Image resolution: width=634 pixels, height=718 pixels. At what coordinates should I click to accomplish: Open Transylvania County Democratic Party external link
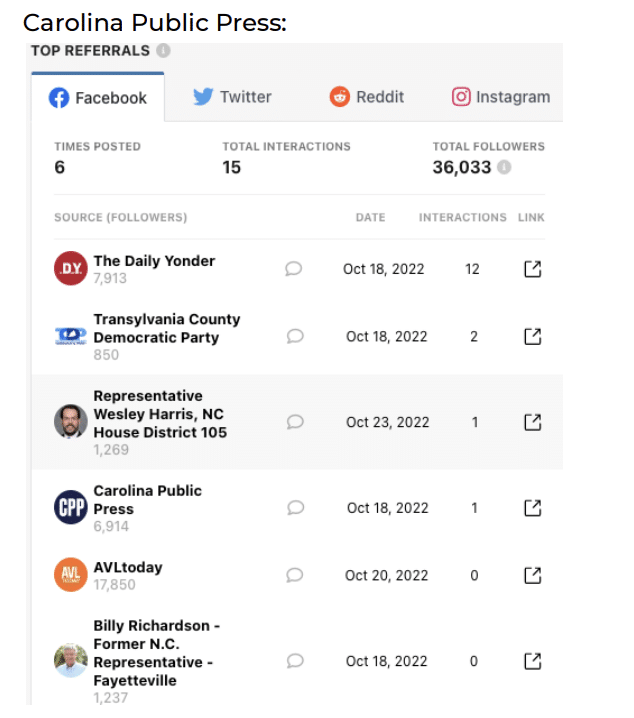tap(533, 337)
